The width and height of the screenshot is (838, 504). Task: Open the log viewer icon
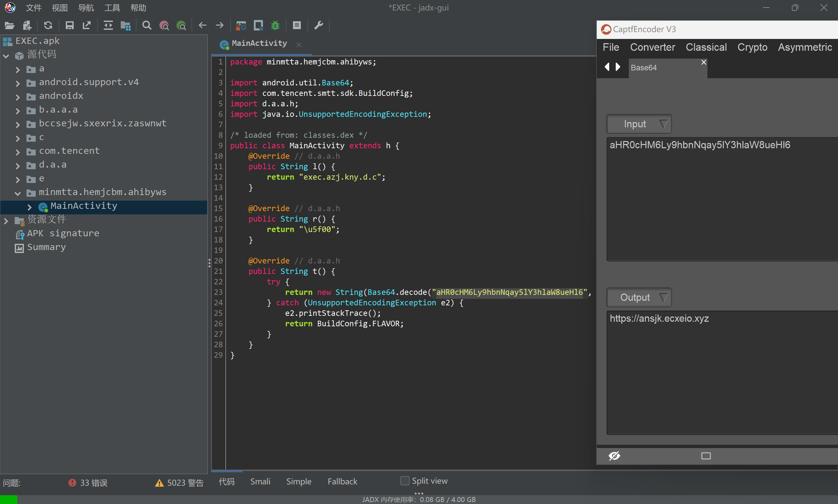pos(297,26)
